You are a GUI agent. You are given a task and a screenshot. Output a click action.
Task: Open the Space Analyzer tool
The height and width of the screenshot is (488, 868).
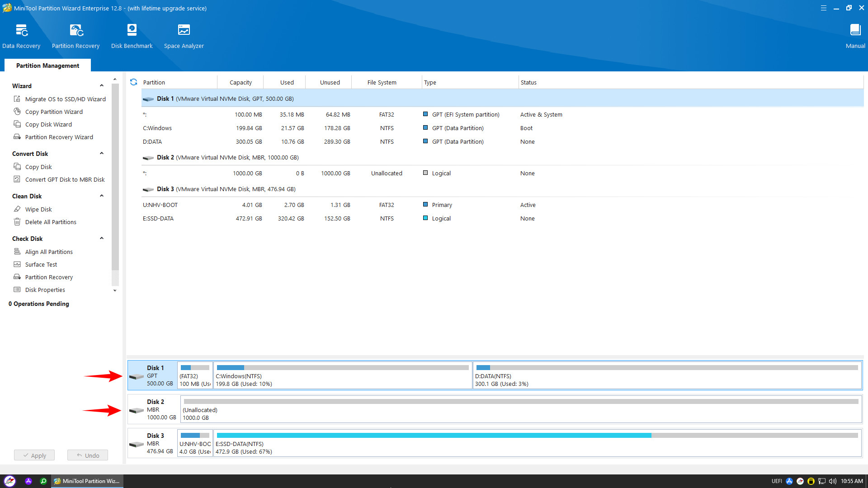point(184,36)
